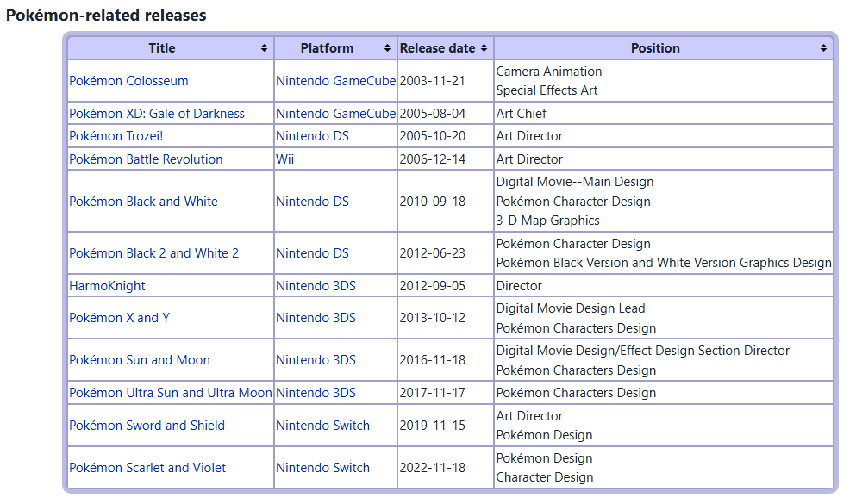Follow the Pokémon X and Y link
Viewport: 856px width, 504px height.
(120, 317)
